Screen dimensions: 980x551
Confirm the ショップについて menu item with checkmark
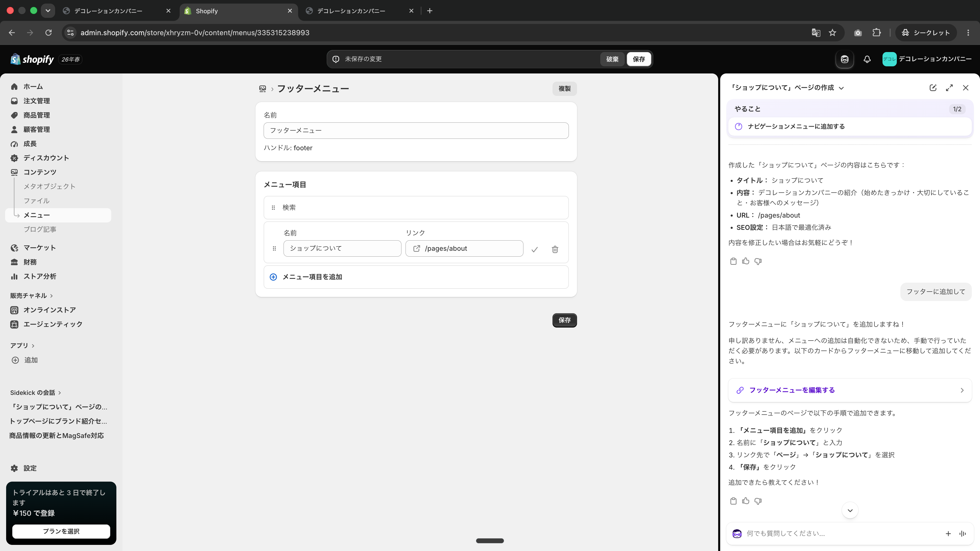(x=534, y=249)
